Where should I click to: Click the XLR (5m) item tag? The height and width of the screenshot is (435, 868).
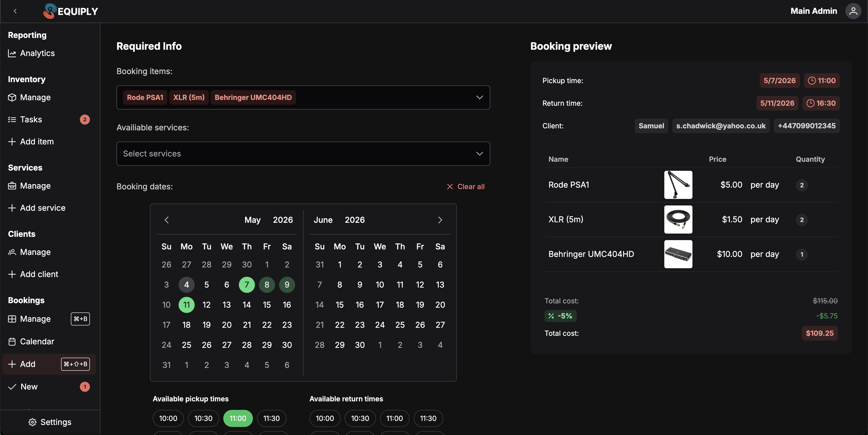pos(189,97)
